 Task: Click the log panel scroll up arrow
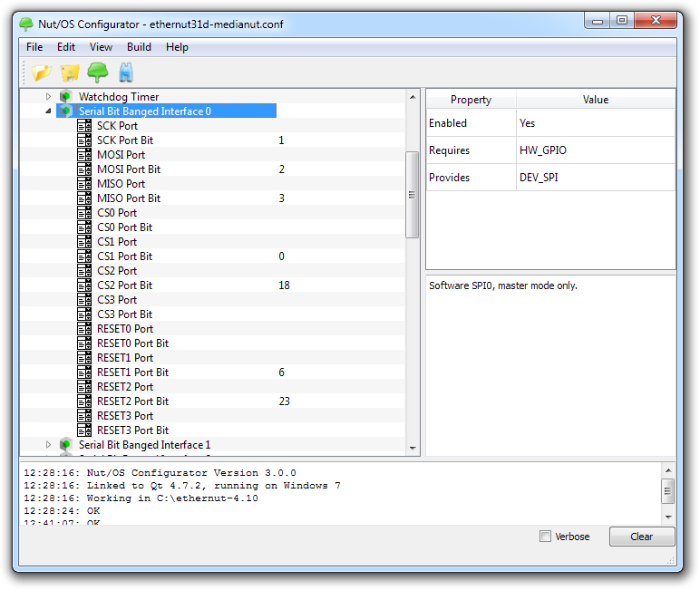click(668, 470)
